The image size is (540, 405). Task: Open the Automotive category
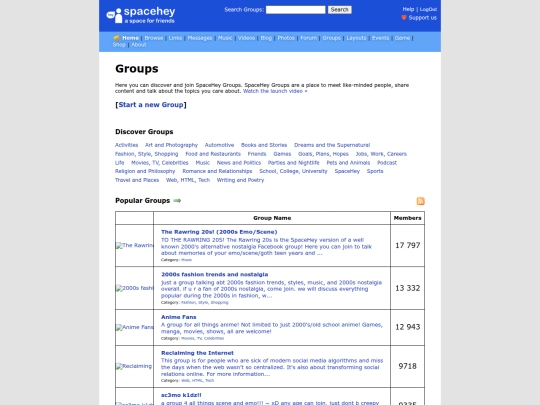[x=219, y=145]
